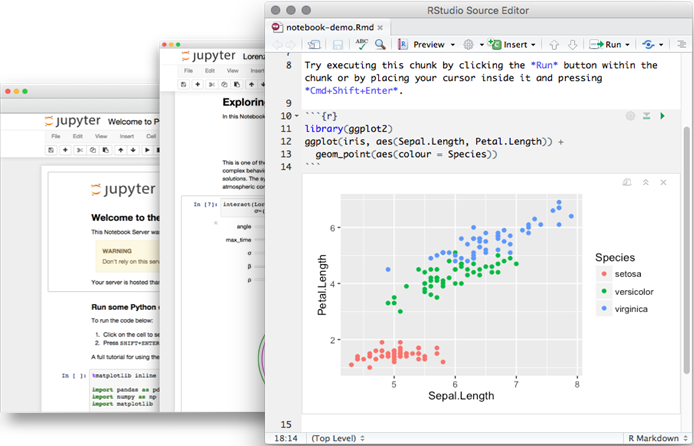Click the chunk options gear in chunk header
The width and height of the screenshot is (694, 446).
pos(630,117)
